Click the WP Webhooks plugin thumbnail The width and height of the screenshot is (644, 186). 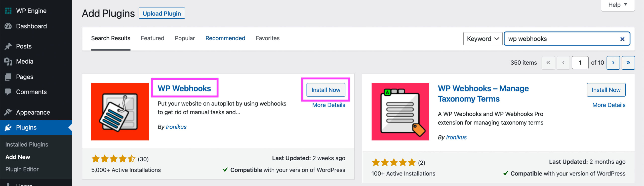(120, 112)
